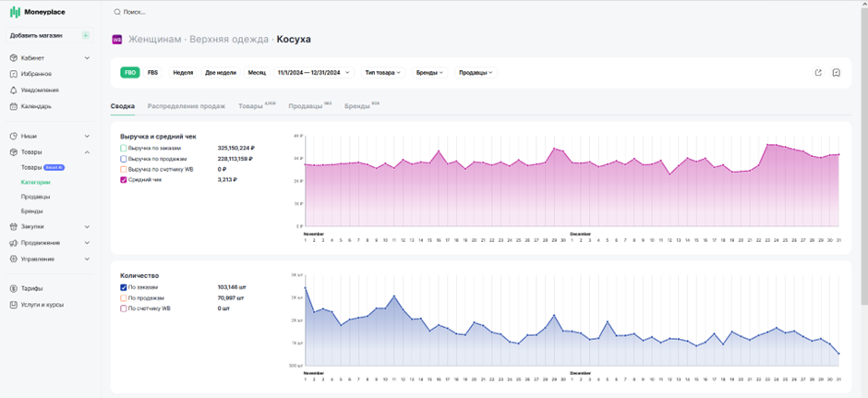
Task: Open the Тип товара dropdown
Action: (383, 73)
